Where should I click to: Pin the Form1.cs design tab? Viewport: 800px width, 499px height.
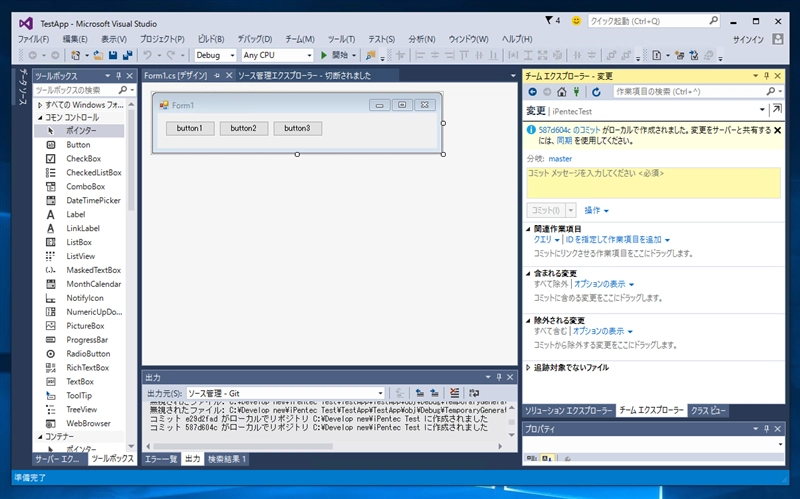point(217,76)
